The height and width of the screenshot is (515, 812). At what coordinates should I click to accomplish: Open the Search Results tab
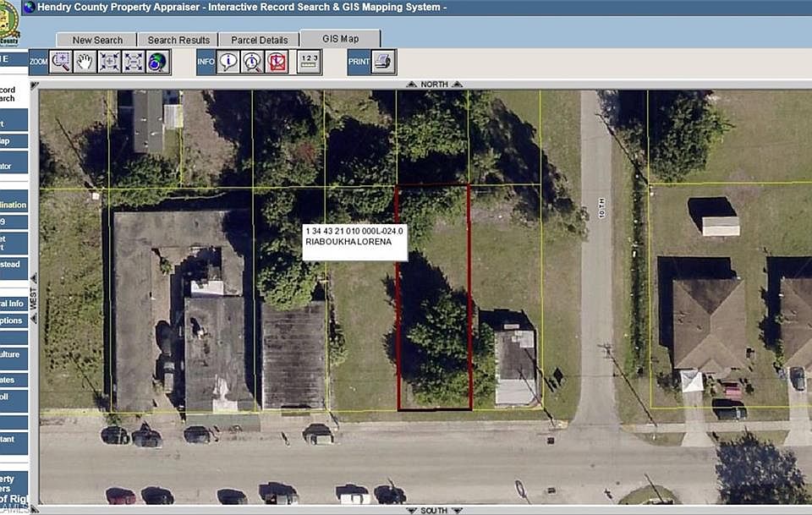click(x=178, y=40)
